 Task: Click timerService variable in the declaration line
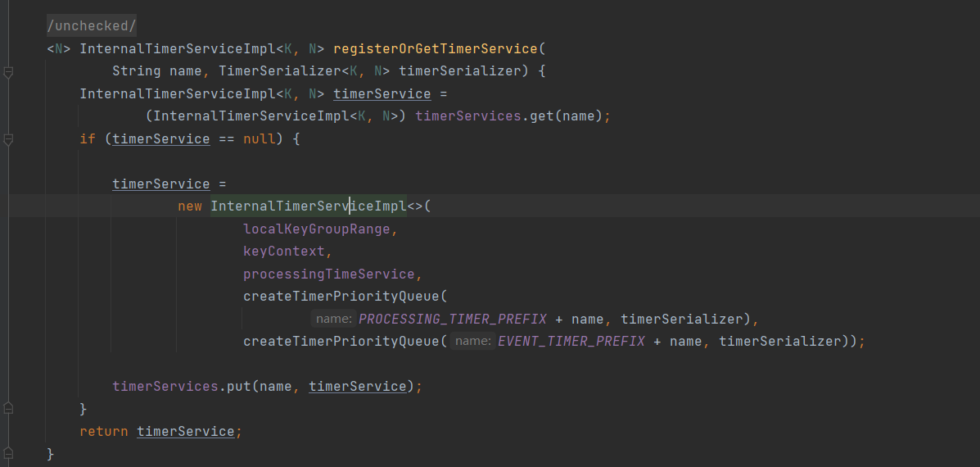point(382,93)
